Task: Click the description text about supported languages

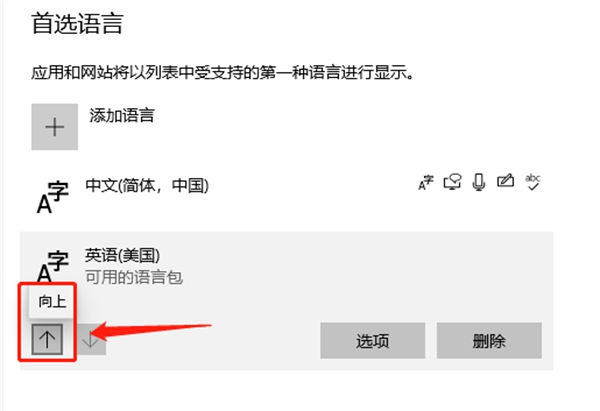Action: 223,72
